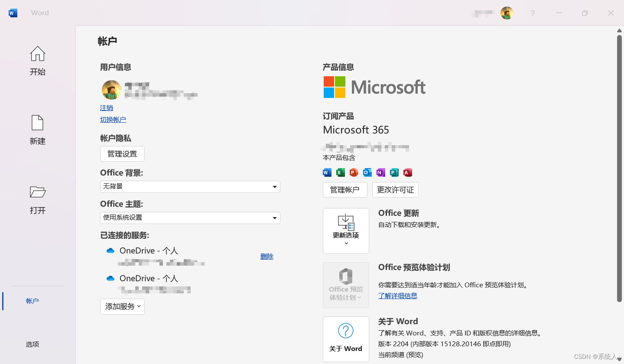
Task: Click the second OneDrive - 个人 entry
Action: [149, 279]
